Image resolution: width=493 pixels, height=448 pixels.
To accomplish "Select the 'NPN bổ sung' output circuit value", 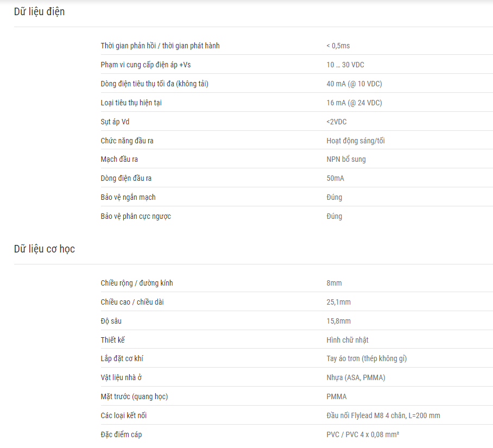I will click(346, 160).
